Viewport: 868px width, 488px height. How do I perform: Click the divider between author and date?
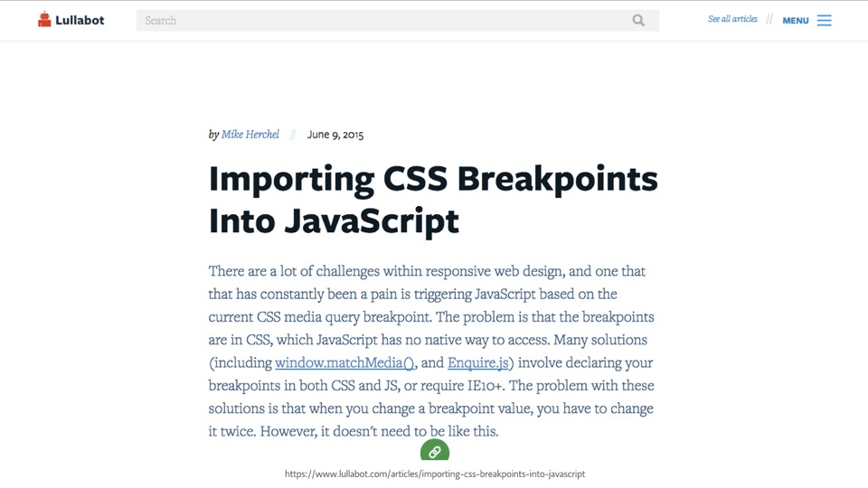(293, 135)
